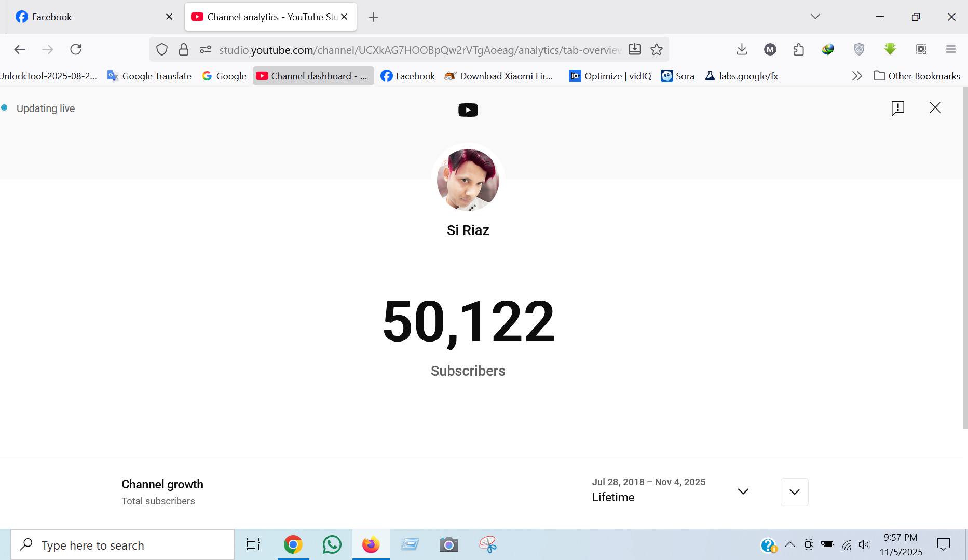Viewport: 968px width, 560px height.
Task: Open the site permissions icon in address bar
Action: (x=206, y=49)
